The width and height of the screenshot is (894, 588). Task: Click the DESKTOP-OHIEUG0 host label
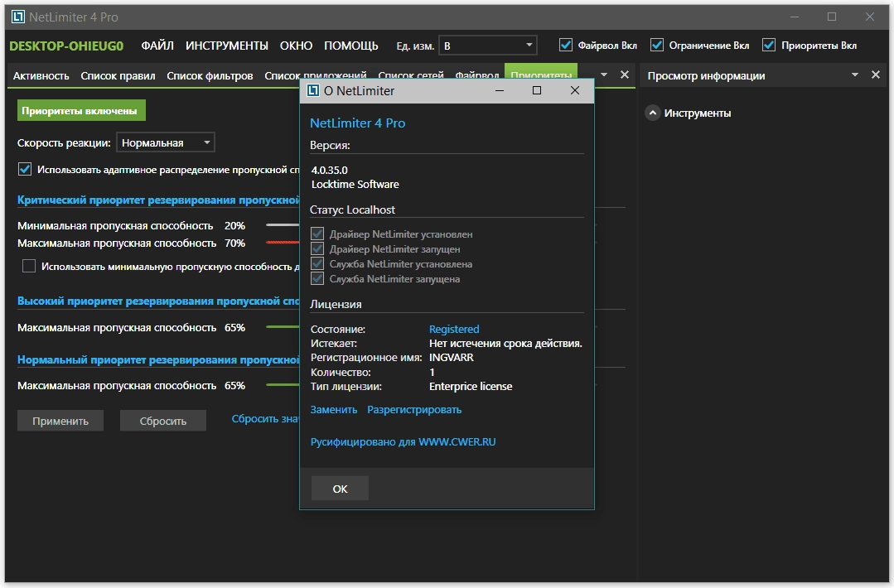tap(66, 46)
